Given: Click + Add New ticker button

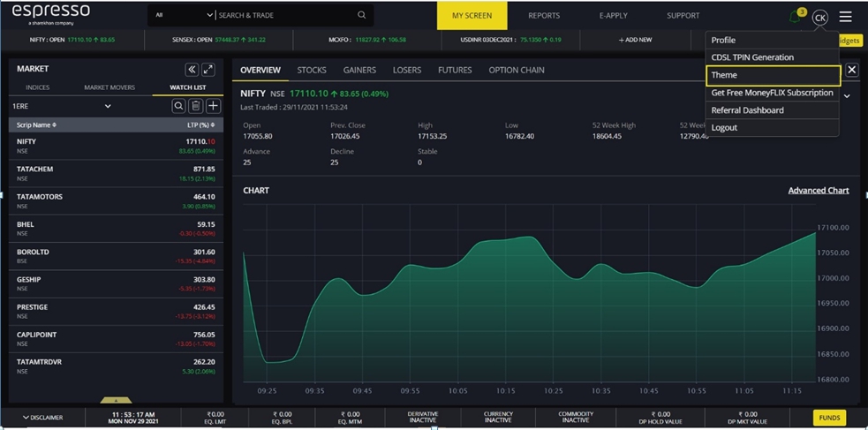Looking at the screenshot, I should pos(635,40).
